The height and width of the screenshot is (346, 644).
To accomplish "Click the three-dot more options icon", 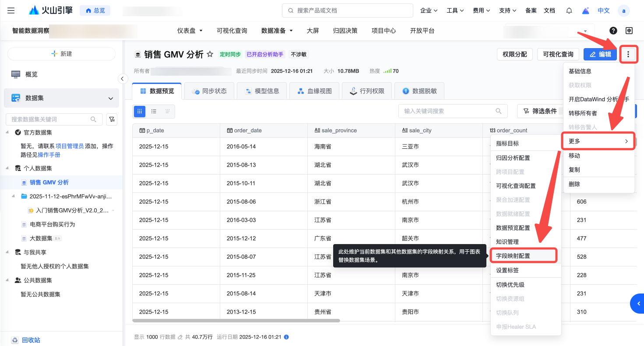I will 628,54.
